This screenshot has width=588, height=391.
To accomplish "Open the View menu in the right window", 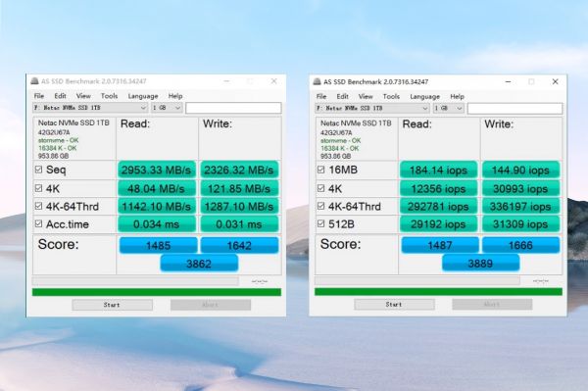I will click(x=366, y=96).
